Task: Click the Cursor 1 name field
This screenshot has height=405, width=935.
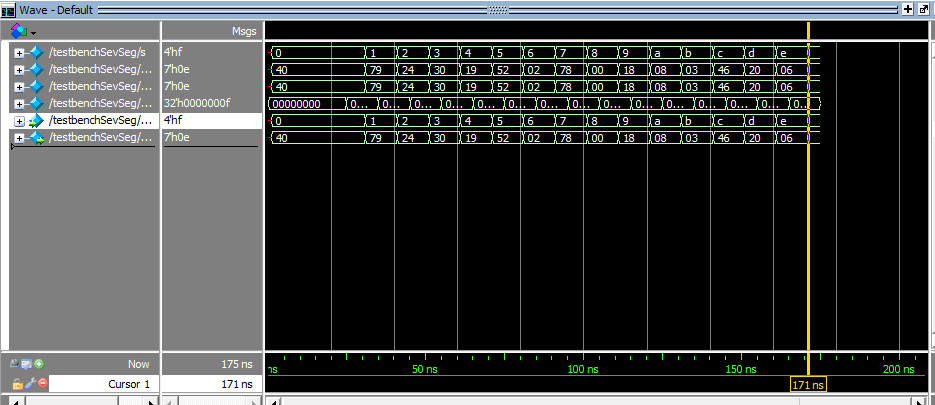Action: pyautogui.click(x=103, y=384)
